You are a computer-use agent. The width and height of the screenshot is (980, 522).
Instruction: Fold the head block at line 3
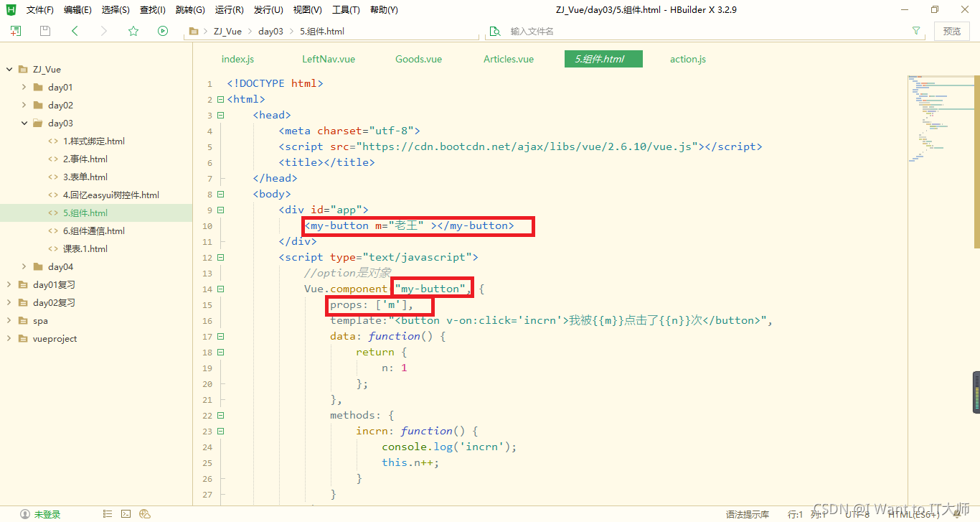click(x=221, y=116)
